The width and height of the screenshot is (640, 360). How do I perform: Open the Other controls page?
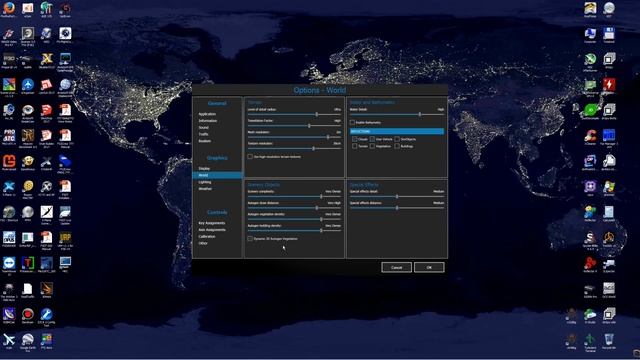[x=203, y=243]
